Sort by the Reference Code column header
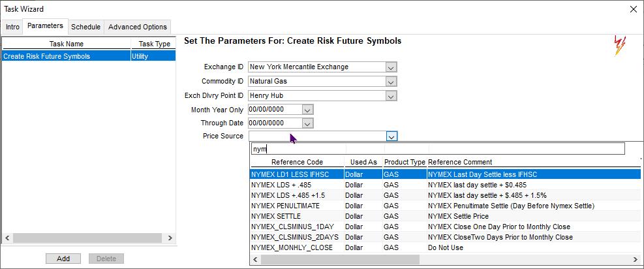This screenshot has width=644, height=269. pos(298,162)
